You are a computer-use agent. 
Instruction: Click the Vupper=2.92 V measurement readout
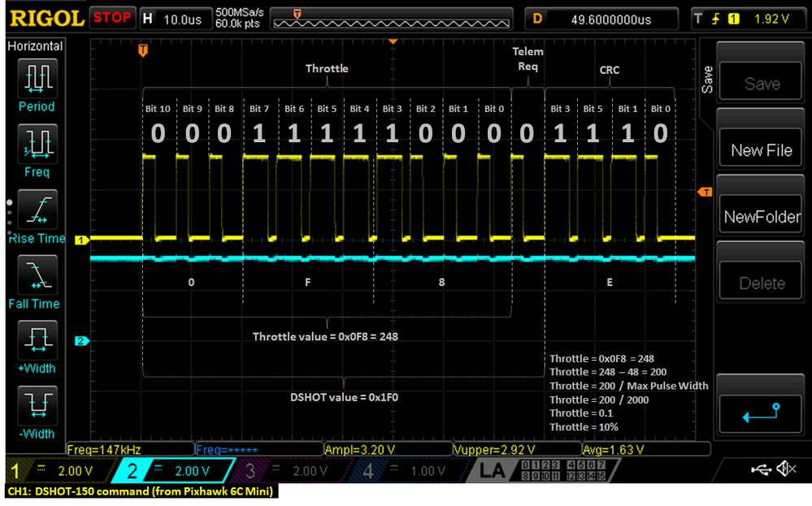[494, 450]
